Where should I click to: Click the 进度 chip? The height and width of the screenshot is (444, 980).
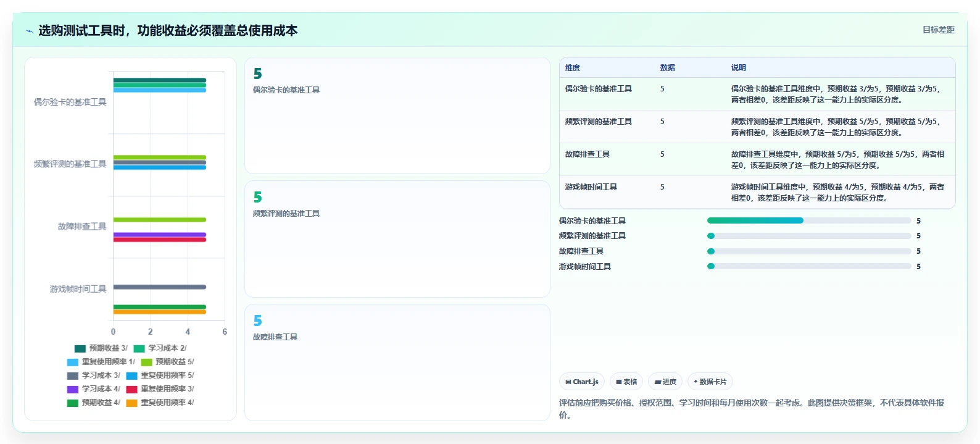click(665, 382)
